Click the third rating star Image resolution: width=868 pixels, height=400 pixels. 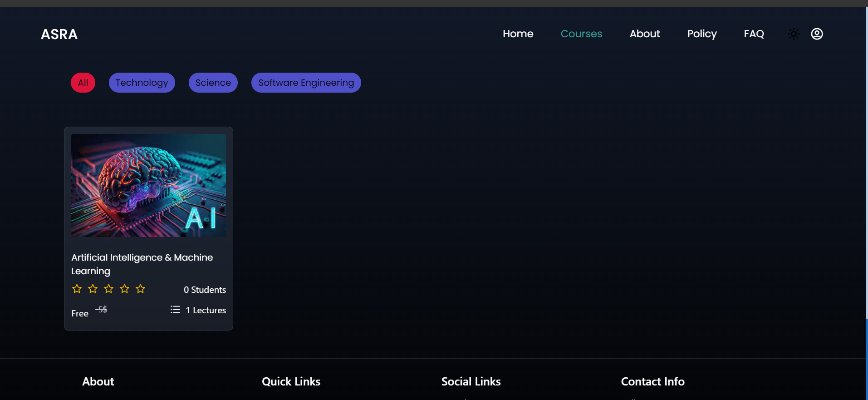pos(108,289)
